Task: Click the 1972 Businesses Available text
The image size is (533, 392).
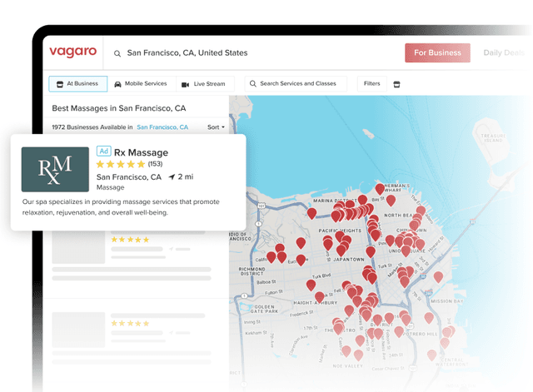Action: tap(92, 127)
